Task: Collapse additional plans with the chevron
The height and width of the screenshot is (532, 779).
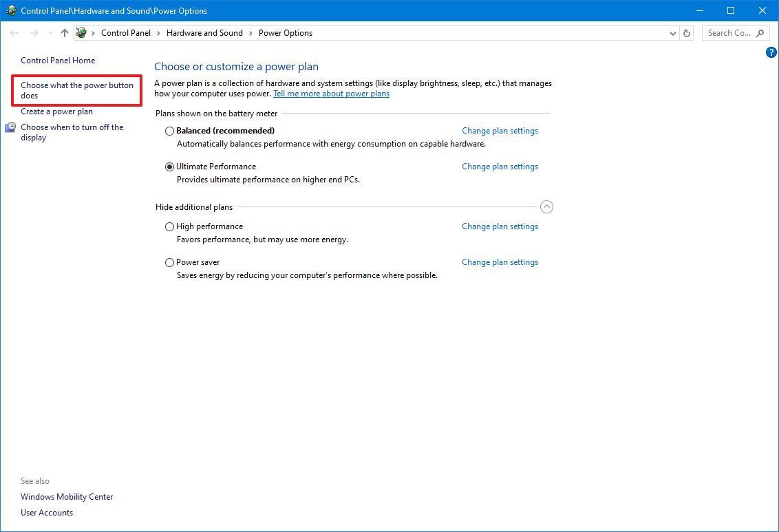Action: pyautogui.click(x=546, y=206)
